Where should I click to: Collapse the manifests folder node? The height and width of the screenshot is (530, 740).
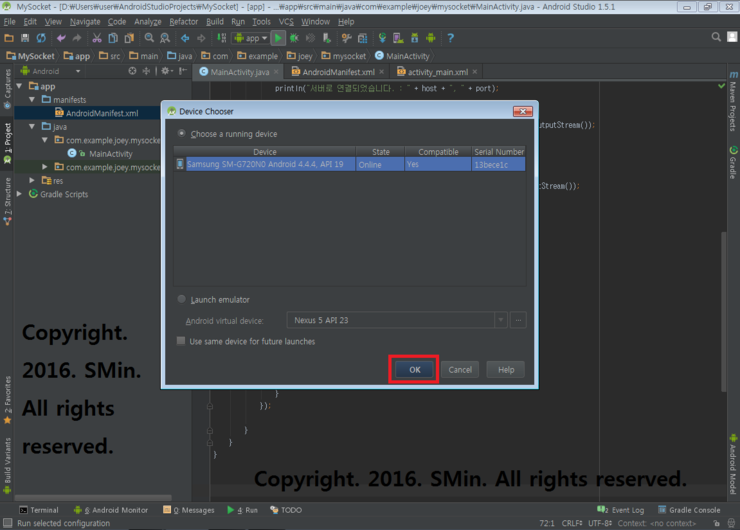click(32, 100)
